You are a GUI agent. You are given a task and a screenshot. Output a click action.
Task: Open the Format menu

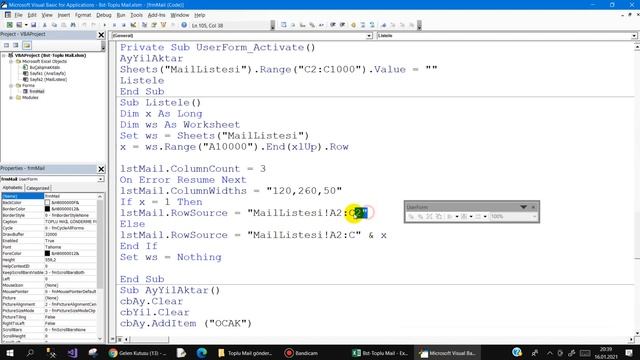[83, 15]
